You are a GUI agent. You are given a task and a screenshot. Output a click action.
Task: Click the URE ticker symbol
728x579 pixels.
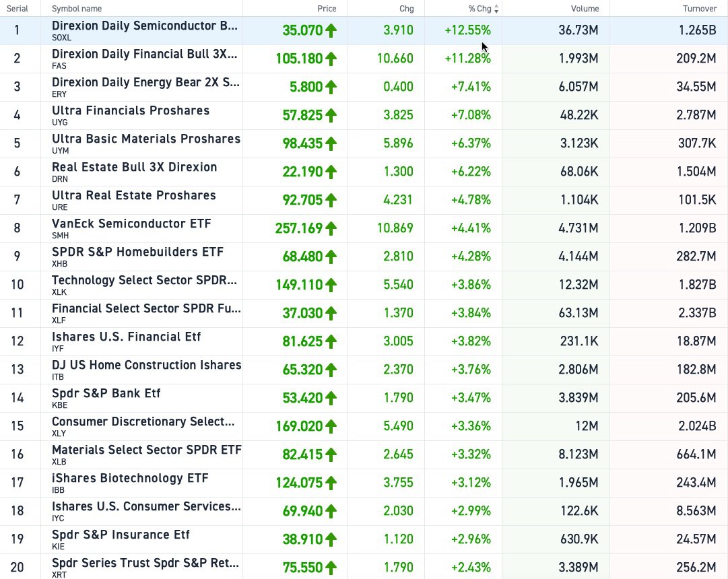(59, 207)
